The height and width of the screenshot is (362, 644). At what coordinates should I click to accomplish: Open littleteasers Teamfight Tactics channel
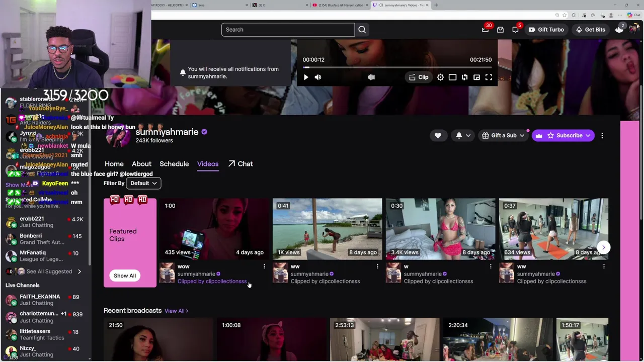(x=45, y=334)
